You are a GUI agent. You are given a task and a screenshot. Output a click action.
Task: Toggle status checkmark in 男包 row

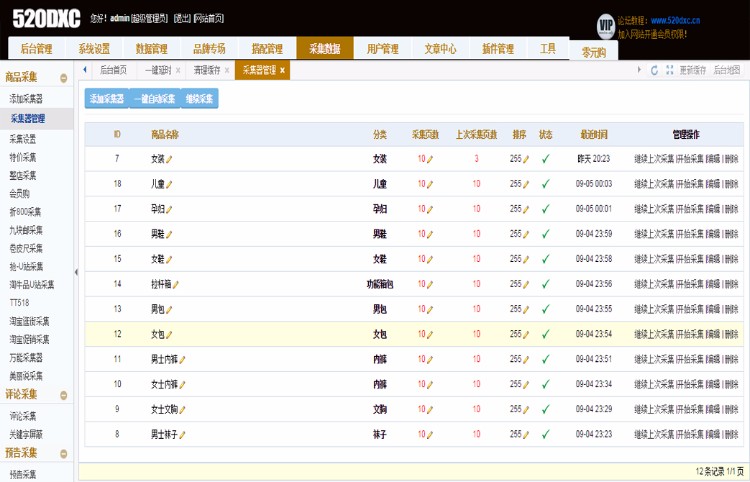(545, 309)
